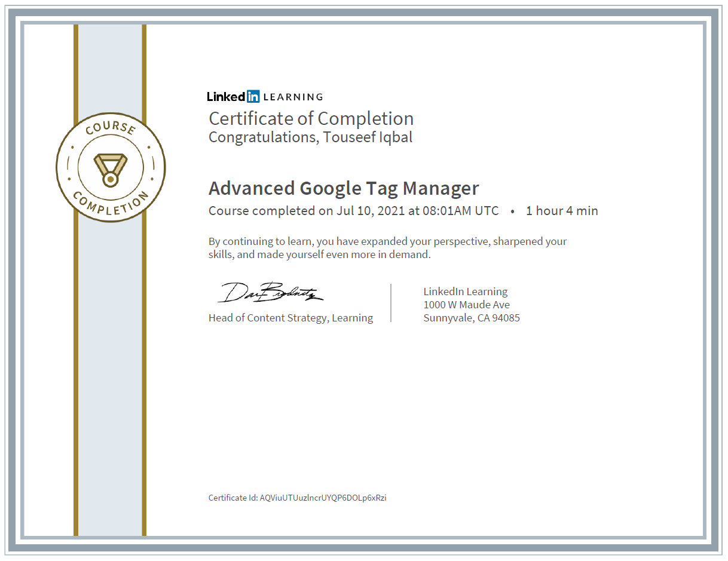Click the LinkedIn logo
Image resolution: width=728 pixels, height=561 pixels.
[232, 96]
